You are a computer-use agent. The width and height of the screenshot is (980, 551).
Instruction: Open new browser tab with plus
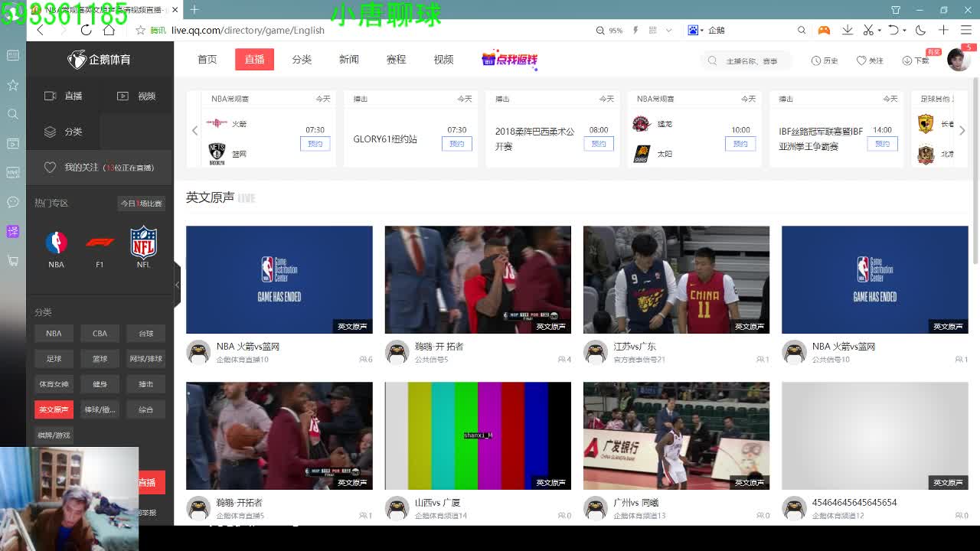(194, 9)
